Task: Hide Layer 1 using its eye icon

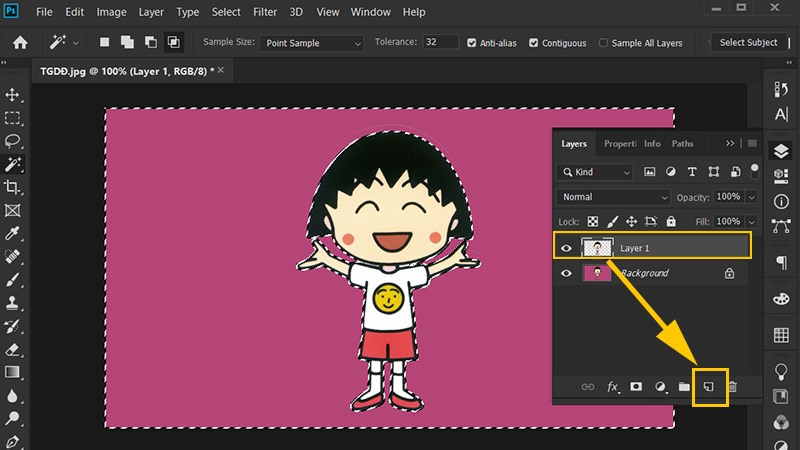Action: pyautogui.click(x=567, y=246)
